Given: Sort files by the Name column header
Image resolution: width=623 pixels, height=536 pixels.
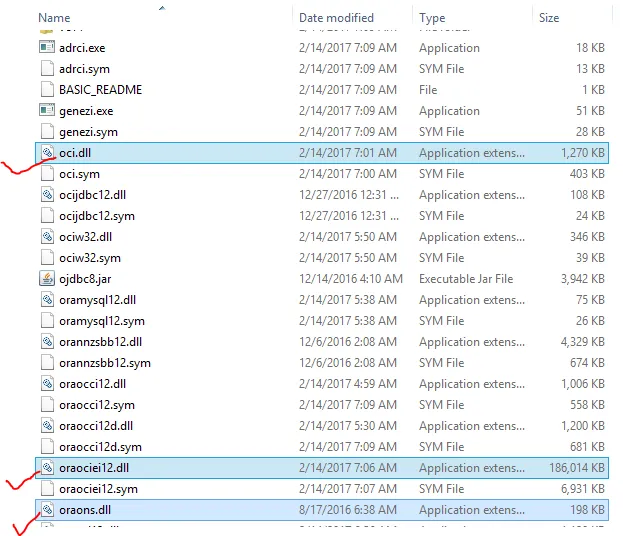Looking at the screenshot, I should pyautogui.click(x=54, y=18).
